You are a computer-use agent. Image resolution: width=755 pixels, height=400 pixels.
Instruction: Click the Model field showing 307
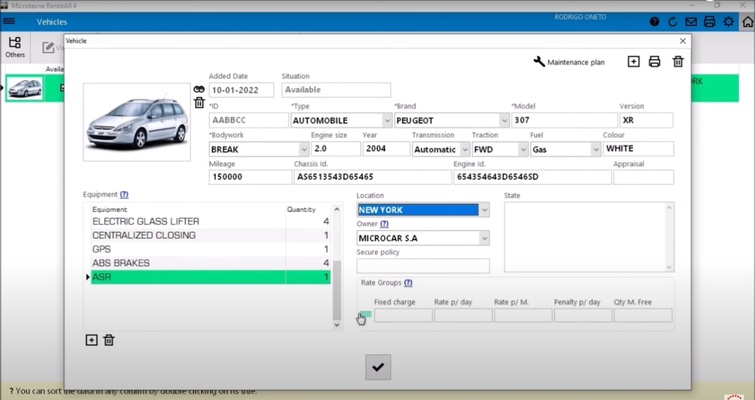click(564, 120)
